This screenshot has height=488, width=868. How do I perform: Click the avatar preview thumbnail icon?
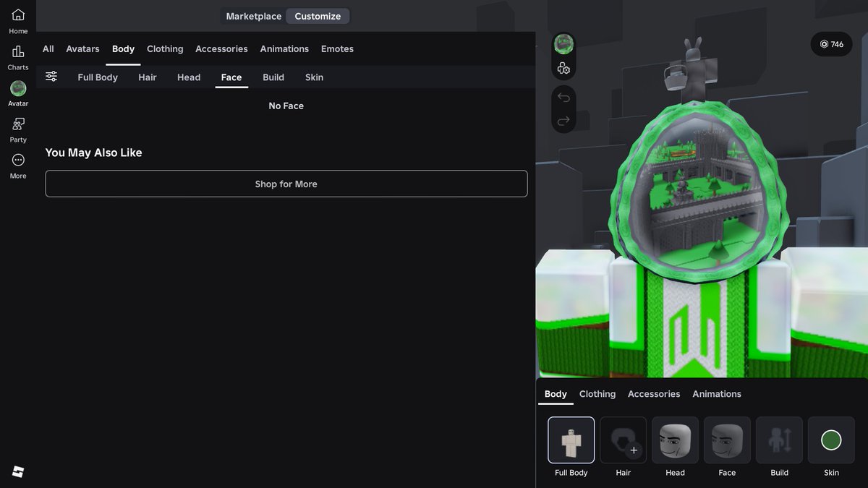point(563,44)
